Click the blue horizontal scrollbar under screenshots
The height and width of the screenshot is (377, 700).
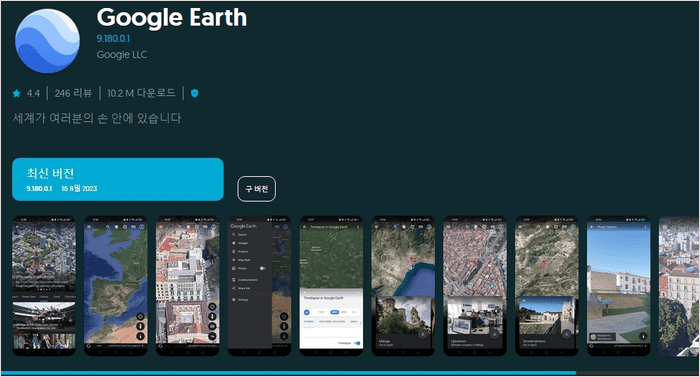tap(288, 373)
